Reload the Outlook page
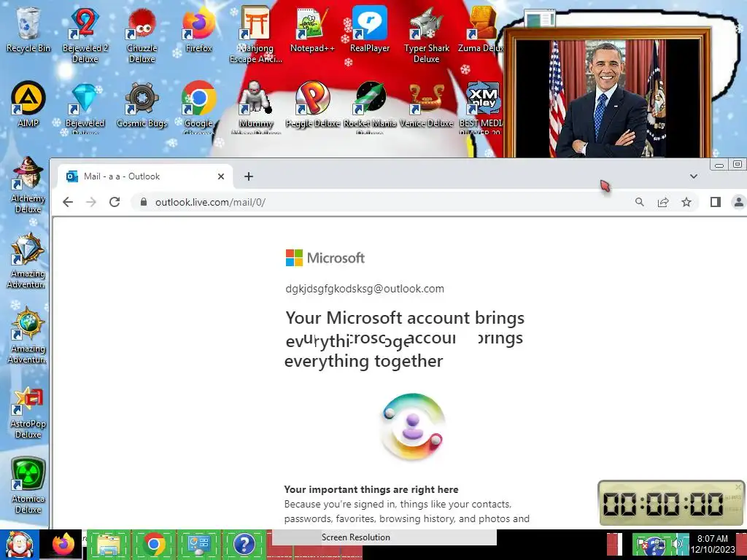Screen dimensions: 747x560 coord(115,202)
